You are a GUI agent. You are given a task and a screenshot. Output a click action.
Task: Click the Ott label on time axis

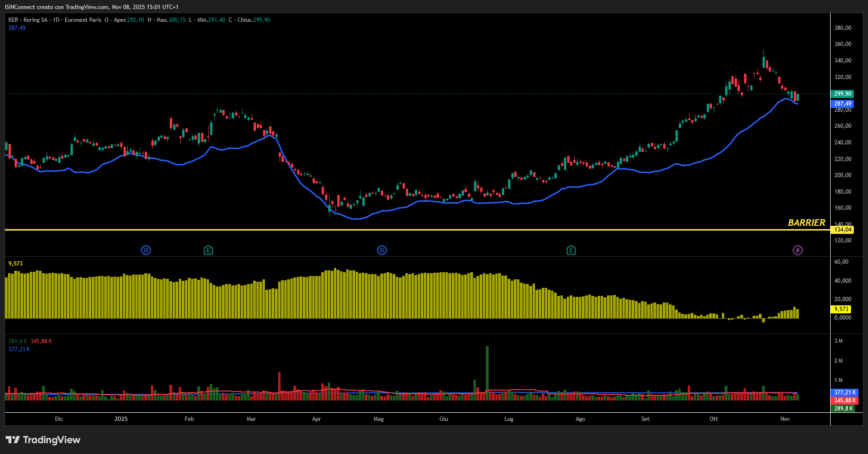713,419
